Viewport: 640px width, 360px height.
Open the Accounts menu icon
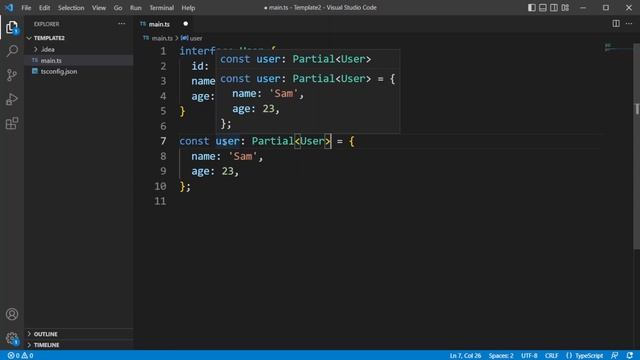tap(12, 314)
